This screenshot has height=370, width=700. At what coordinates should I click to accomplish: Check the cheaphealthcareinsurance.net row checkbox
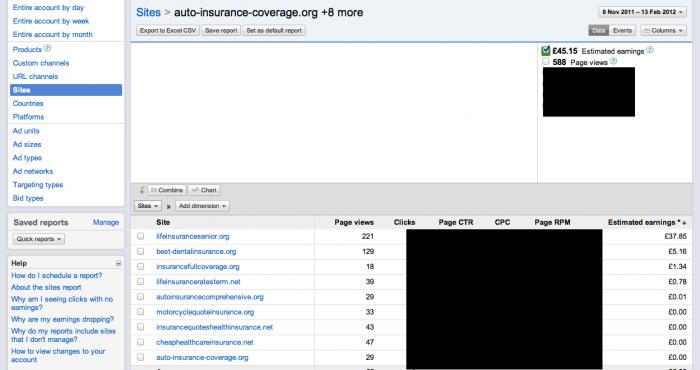[141, 342]
